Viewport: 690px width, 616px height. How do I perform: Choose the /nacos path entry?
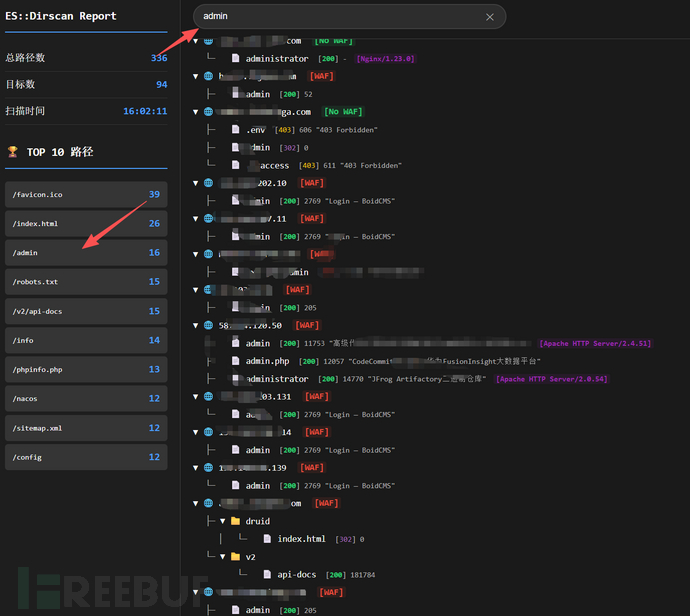tap(86, 398)
